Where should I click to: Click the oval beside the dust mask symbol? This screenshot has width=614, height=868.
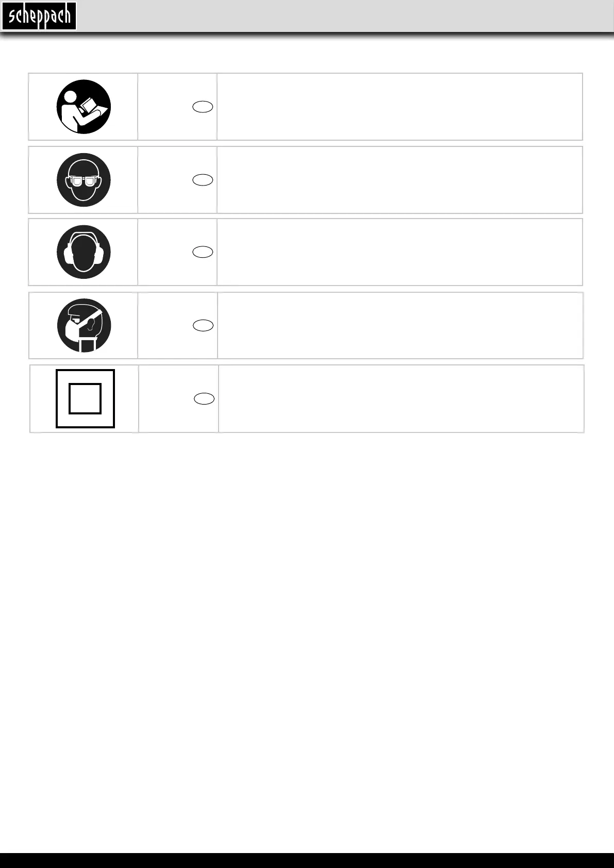[x=203, y=325]
